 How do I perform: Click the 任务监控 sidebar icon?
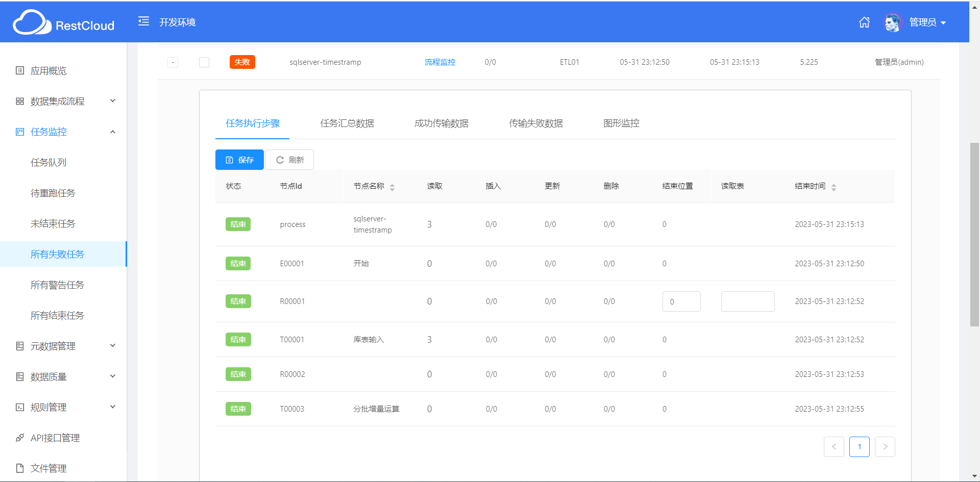20,132
